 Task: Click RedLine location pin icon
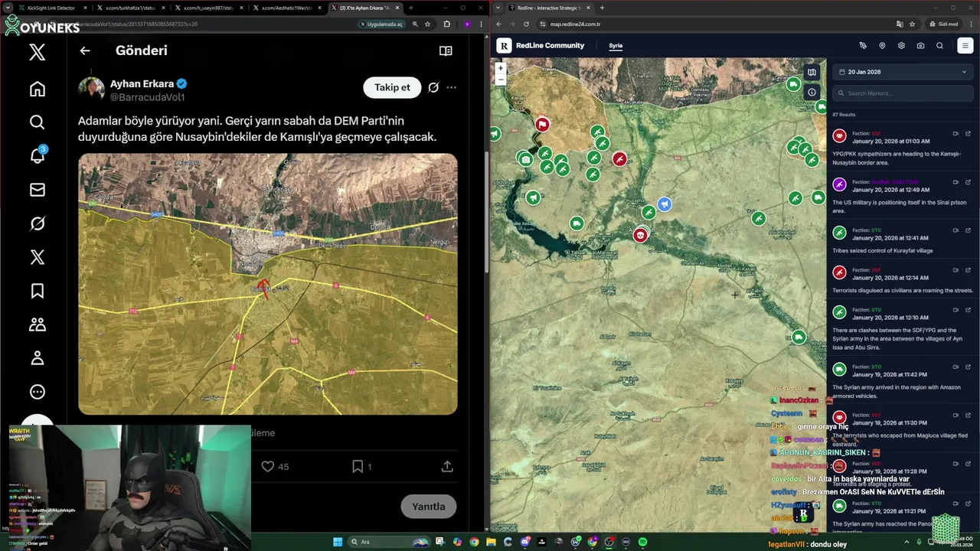click(882, 46)
